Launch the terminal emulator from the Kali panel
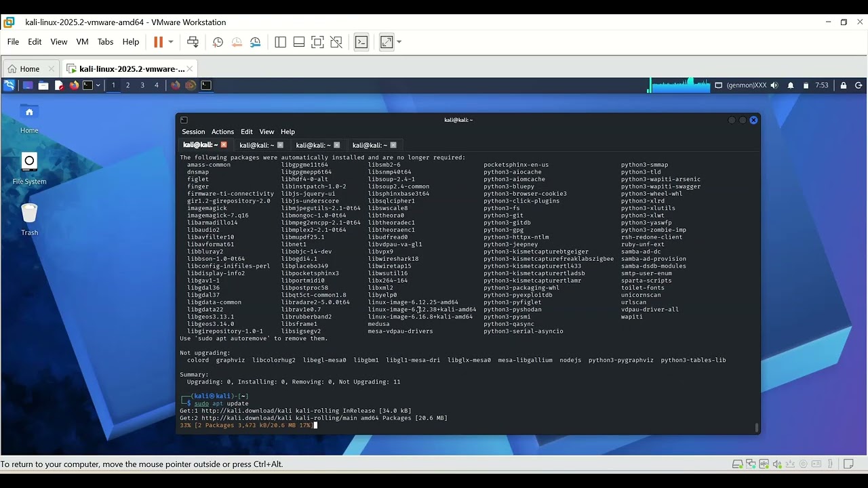 (x=87, y=85)
